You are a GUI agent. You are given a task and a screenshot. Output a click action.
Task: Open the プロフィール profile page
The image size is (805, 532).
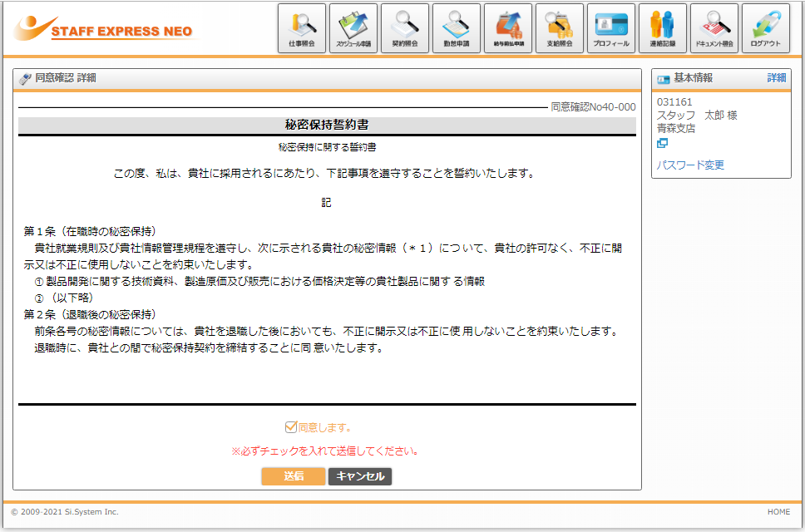coord(611,27)
